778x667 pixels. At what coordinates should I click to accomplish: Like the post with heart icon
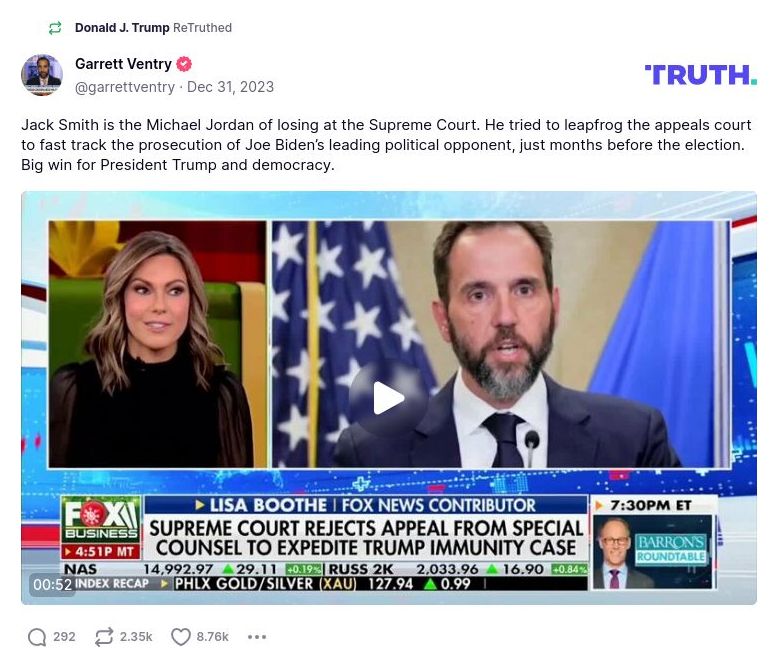[x=181, y=637]
